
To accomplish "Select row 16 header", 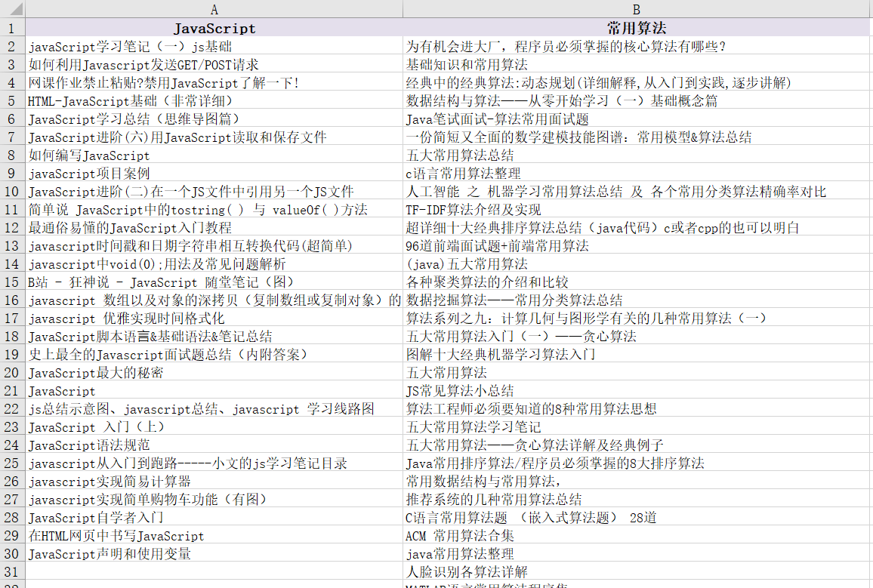I will 13,300.
